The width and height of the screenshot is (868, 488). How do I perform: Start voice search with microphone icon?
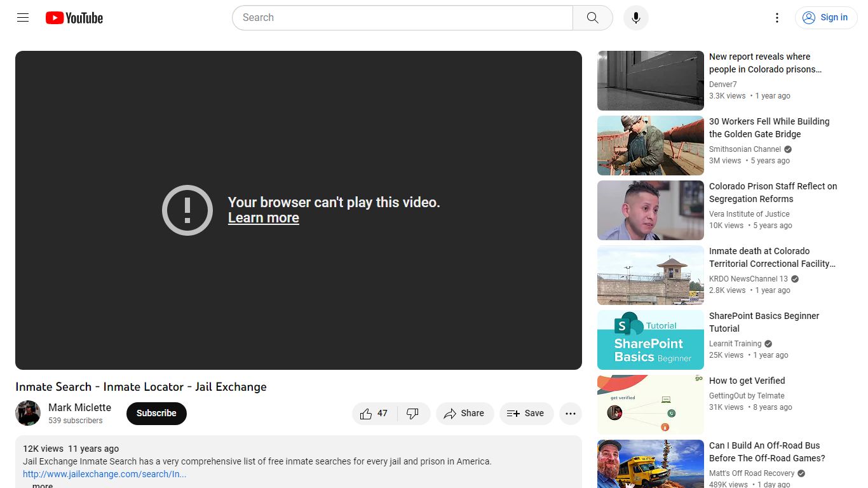click(635, 18)
